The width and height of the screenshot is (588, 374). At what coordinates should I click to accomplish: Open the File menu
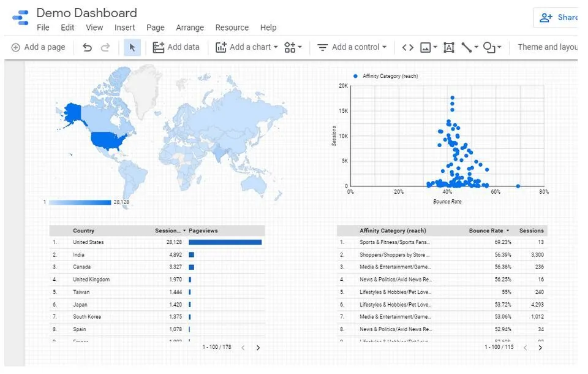click(x=43, y=28)
